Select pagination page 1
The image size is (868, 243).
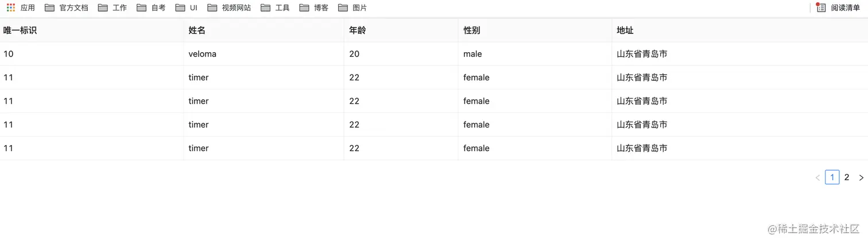pyautogui.click(x=832, y=178)
